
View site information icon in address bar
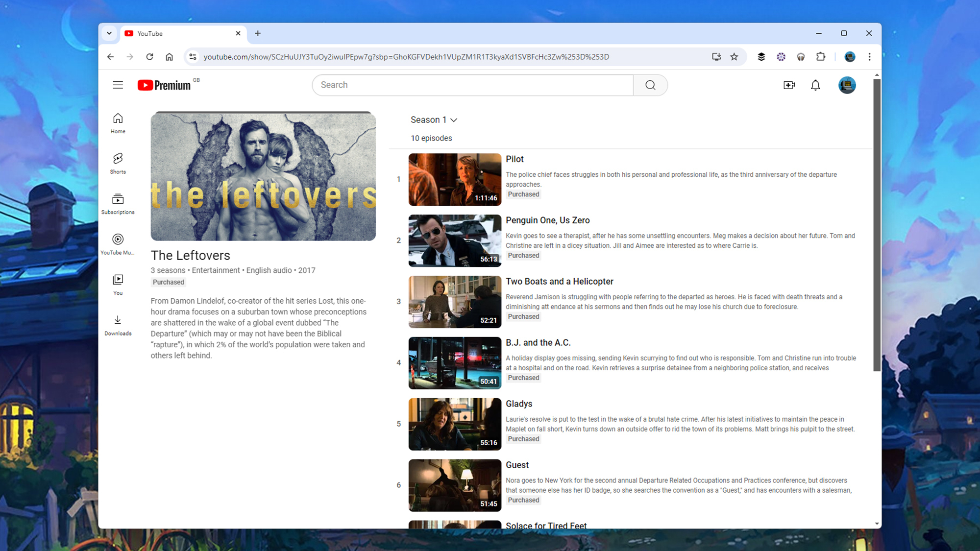tap(193, 57)
